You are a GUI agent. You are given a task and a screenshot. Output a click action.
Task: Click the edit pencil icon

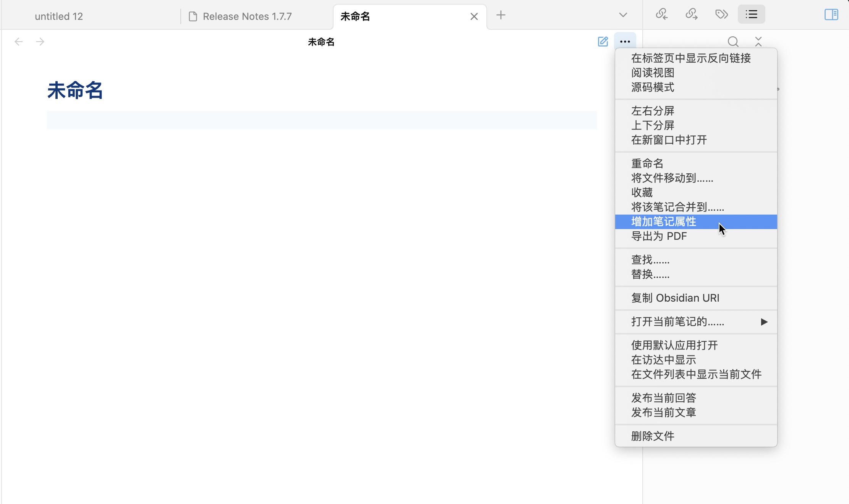pos(603,42)
